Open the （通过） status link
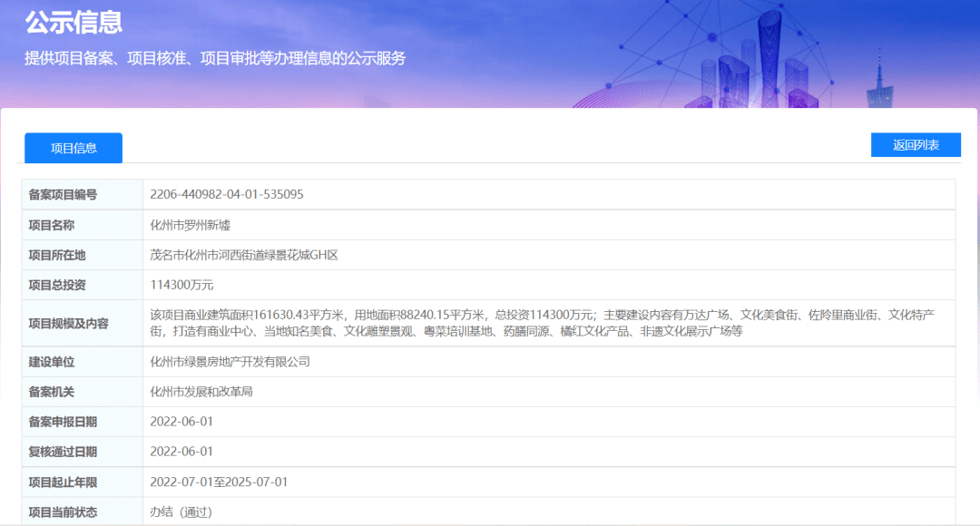Viewport: 980px width, 526px height. click(x=198, y=511)
